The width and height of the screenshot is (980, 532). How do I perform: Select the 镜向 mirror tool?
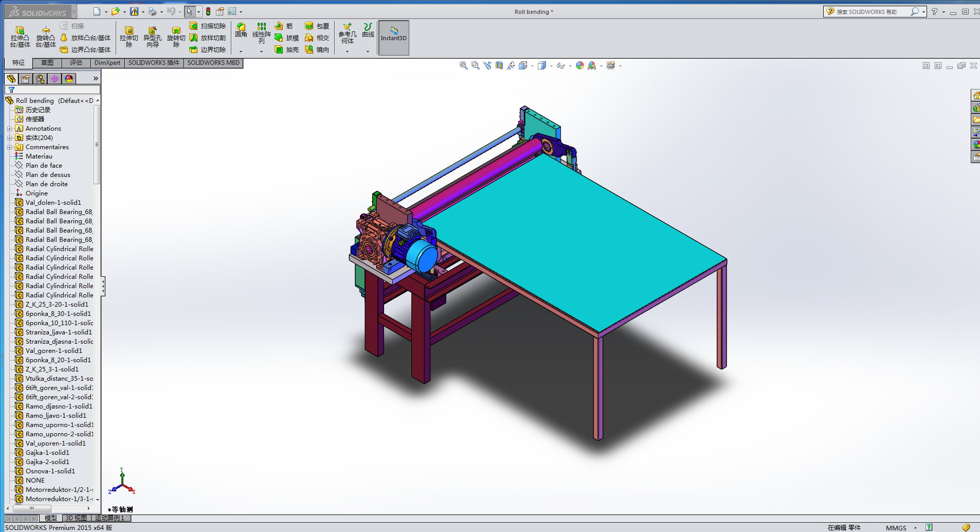(x=317, y=49)
